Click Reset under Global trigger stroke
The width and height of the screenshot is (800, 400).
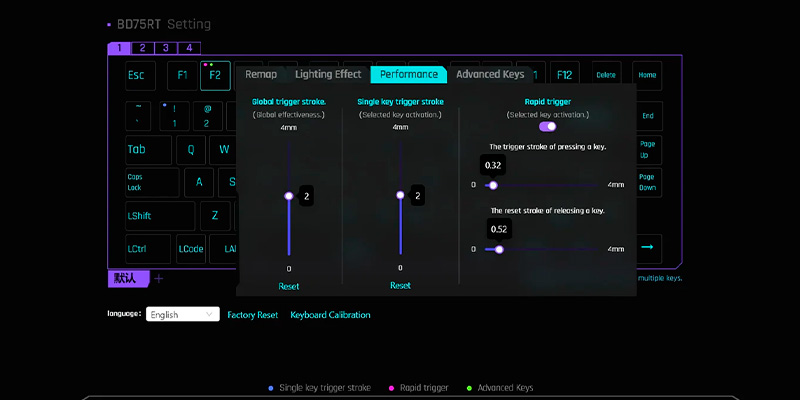click(289, 286)
